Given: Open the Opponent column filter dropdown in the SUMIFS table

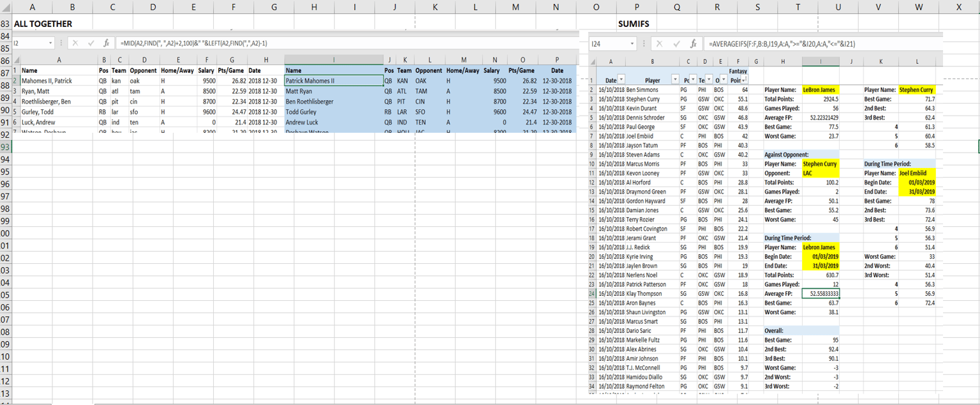Looking at the screenshot, I should click(x=723, y=80).
